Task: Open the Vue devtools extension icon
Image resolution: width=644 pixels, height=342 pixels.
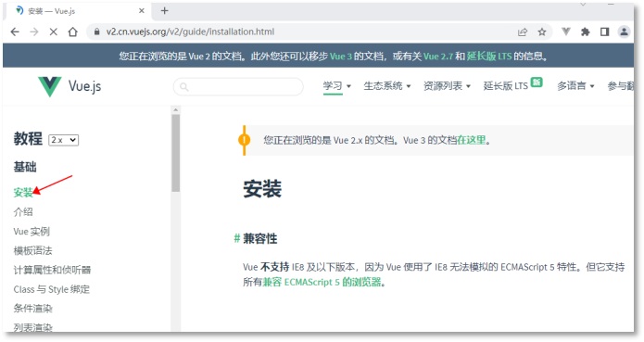Action: point(566,32)
